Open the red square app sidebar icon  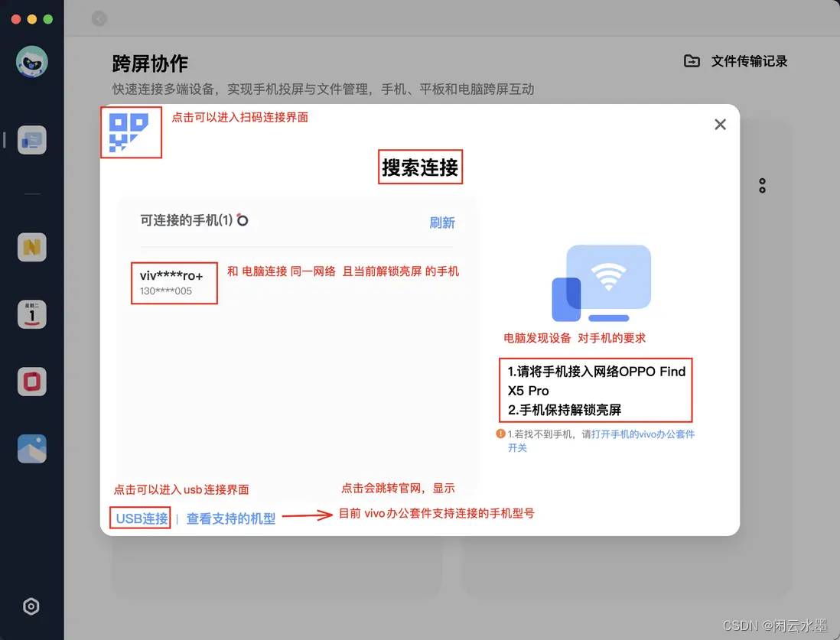pos(31,382)
